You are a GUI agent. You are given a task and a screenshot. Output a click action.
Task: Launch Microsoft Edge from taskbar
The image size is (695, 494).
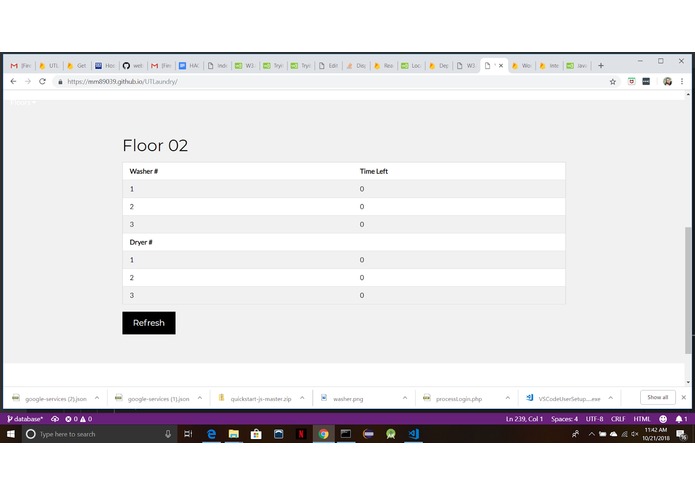click(211, 434)
